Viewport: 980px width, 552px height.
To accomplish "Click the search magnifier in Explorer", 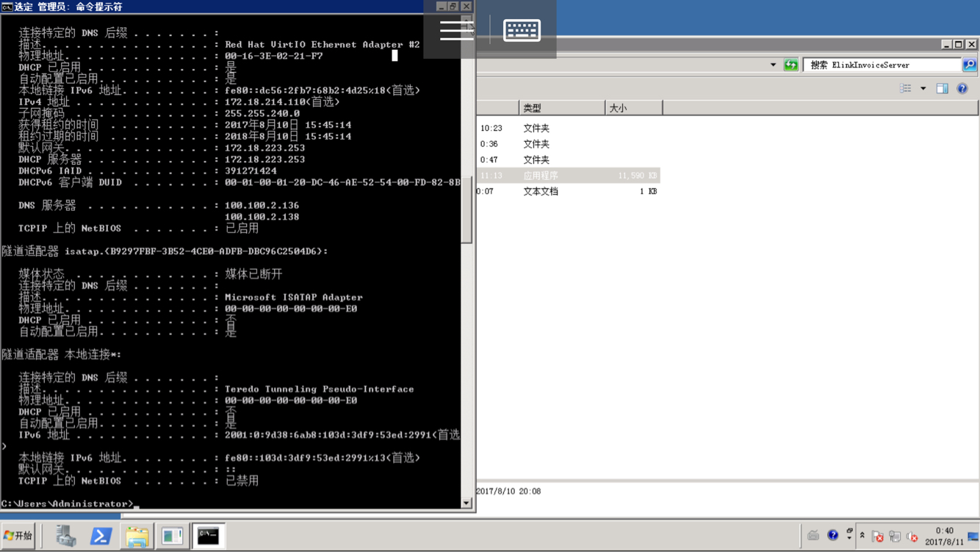I will [970, 65].
